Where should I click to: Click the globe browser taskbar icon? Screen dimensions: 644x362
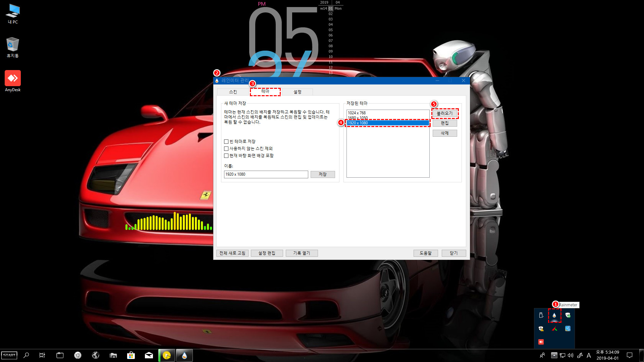click(x=96, y=355)
